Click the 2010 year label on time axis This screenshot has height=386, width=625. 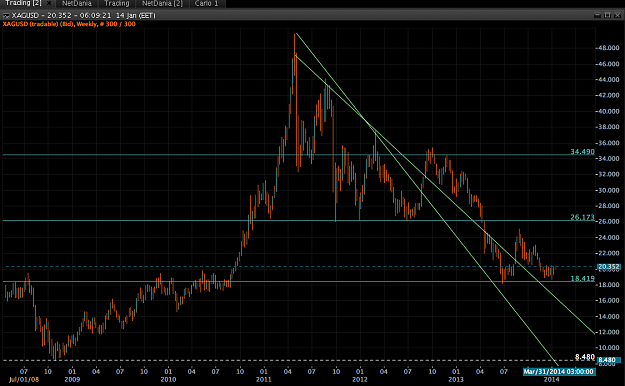click(168, 379)
